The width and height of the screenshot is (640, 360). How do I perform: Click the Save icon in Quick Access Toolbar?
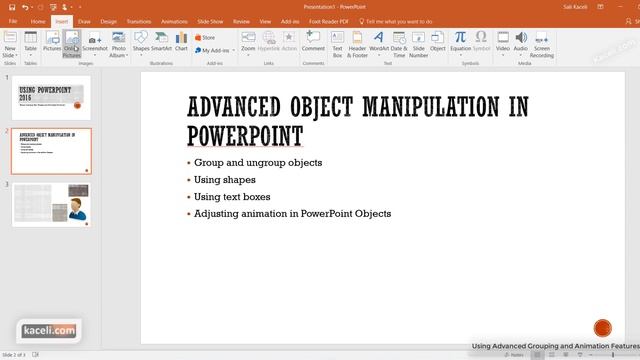click(12, 7)
